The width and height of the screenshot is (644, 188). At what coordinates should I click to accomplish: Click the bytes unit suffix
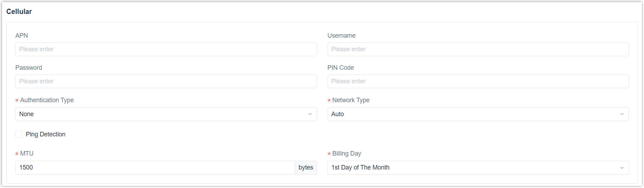tap(306, 168)
